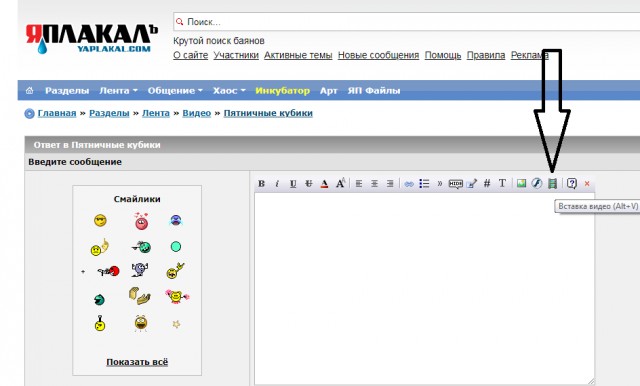Click the Поиск search field

(x=407, y=22)
